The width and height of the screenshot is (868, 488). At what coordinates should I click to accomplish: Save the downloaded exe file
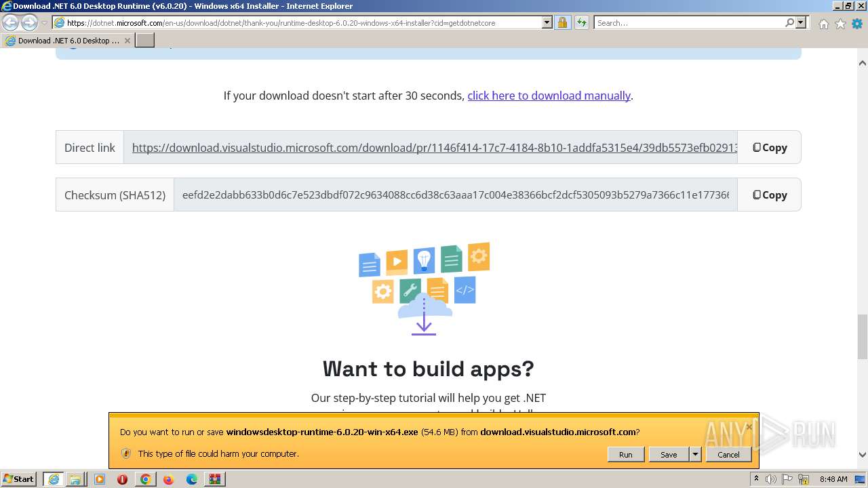pyautogui.click(x=669, y=454)
